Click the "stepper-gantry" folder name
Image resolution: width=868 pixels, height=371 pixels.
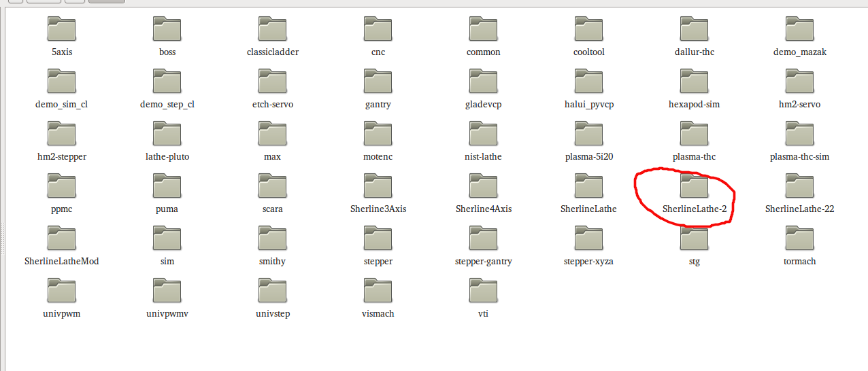point(483,261)
